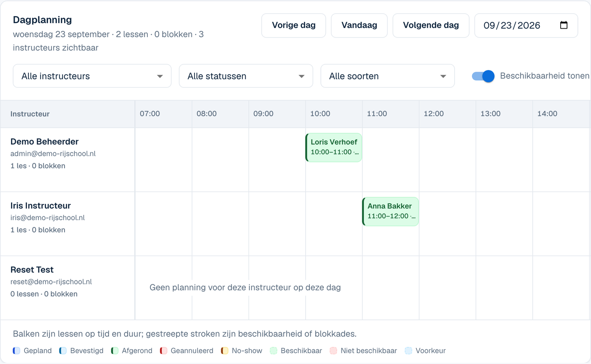591x364 pixels.
Task: Click the Beschikbaar legend swatch icon
Action: 273,351
